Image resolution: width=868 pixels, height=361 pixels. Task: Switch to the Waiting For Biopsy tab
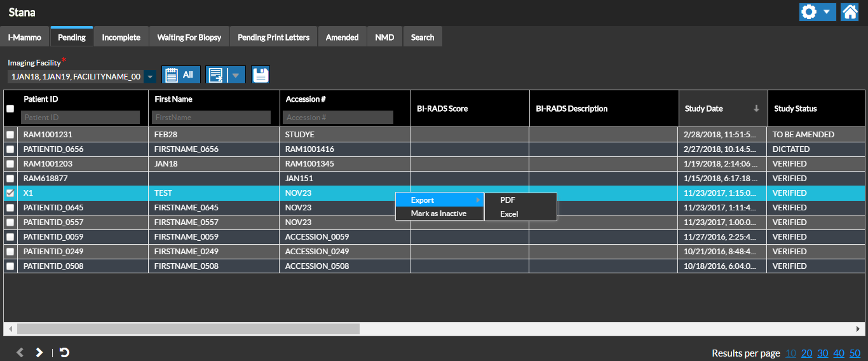point(189,37)
